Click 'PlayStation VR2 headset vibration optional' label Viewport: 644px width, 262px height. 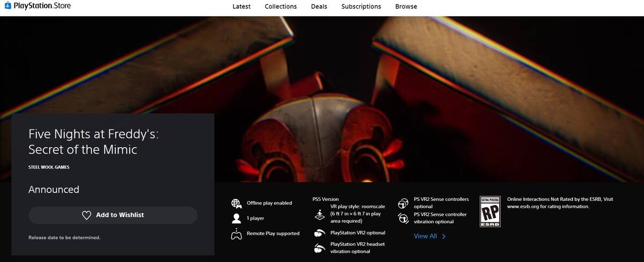click(358, 248)
